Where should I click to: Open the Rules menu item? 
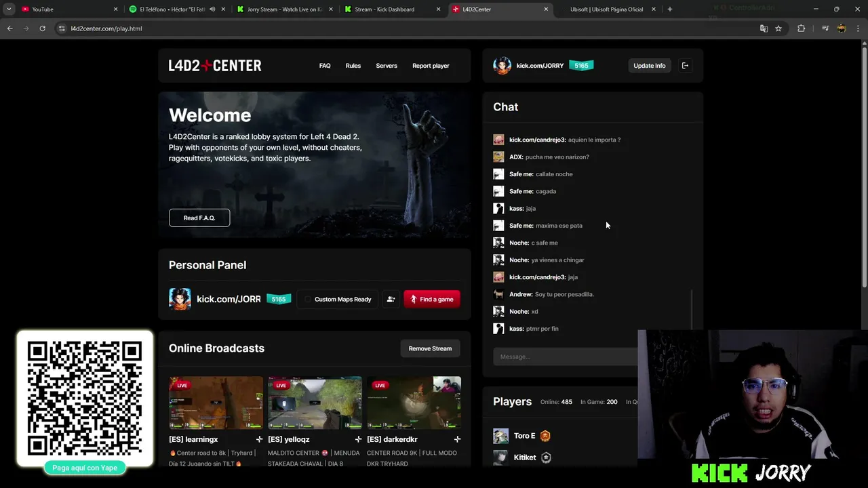pos(353,66)
